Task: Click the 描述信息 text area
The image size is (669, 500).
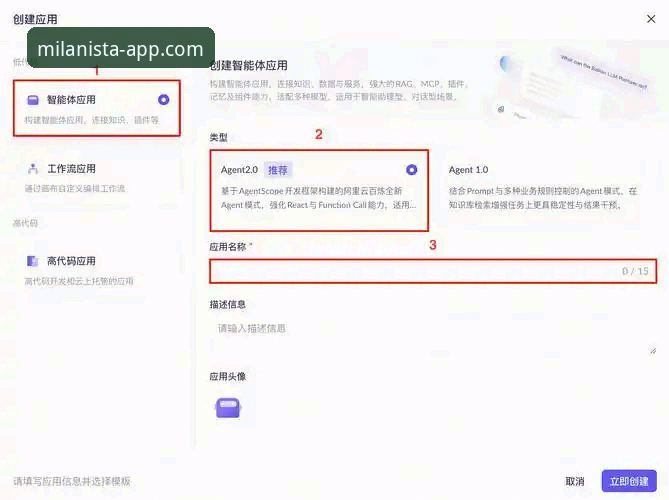Action: point(433,337)
